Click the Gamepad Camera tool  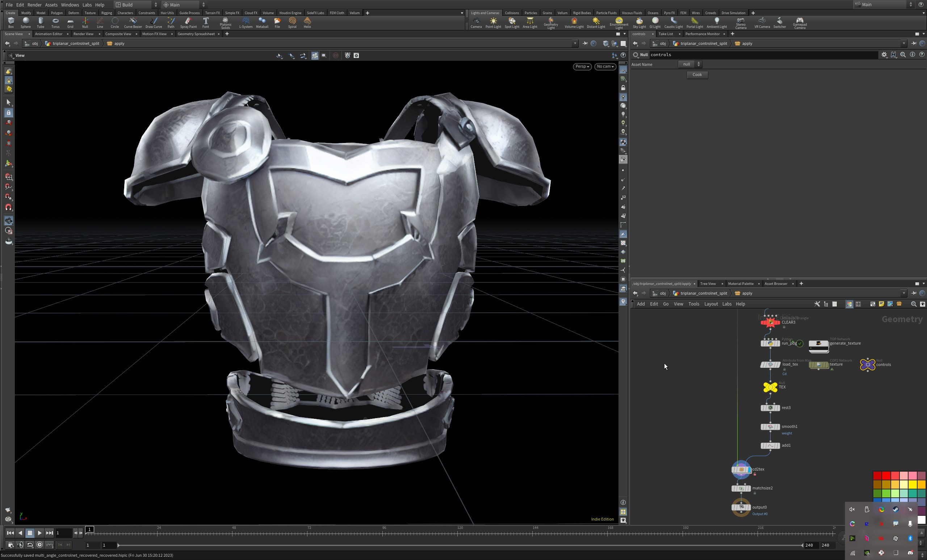tap(800, 23)
